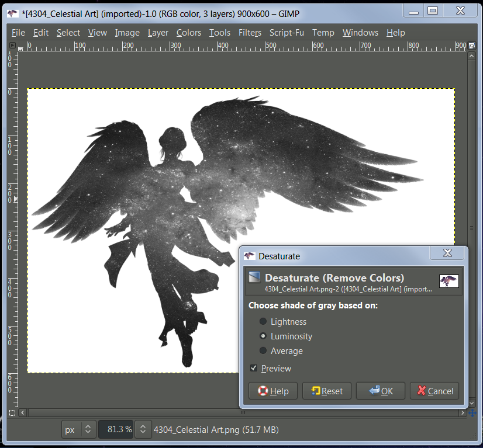
Task: Click the angel image thumbnail in Desaturate dialog
Action: 449,281
